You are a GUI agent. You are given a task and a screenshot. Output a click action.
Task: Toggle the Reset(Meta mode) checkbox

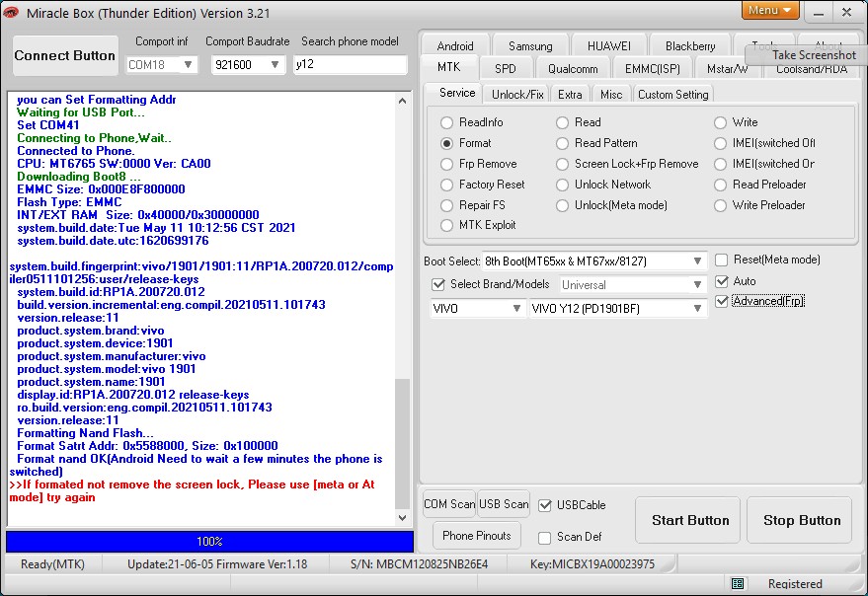coord(721,260)
